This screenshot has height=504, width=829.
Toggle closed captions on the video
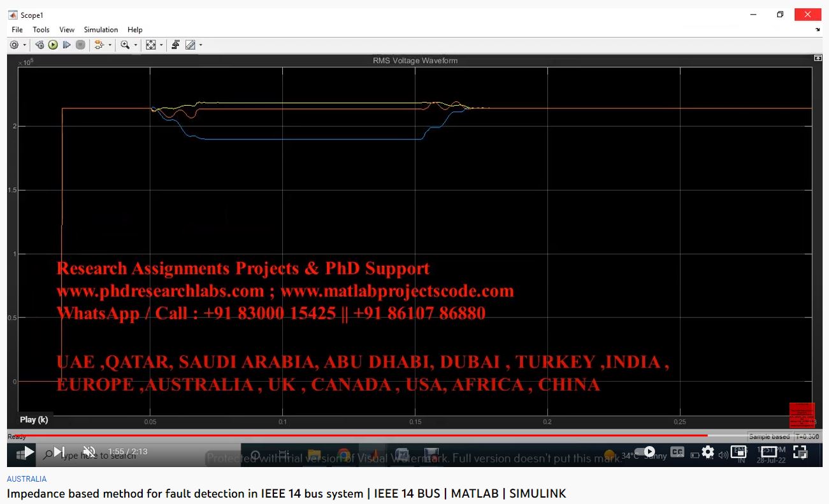[677, 452]
